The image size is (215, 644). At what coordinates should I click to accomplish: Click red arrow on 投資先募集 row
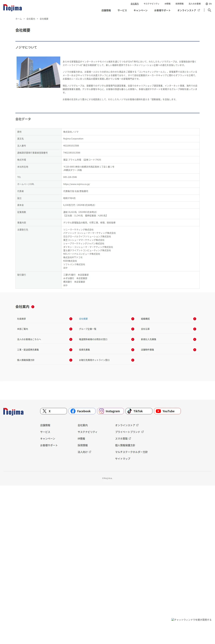click(x=133, y=350)
